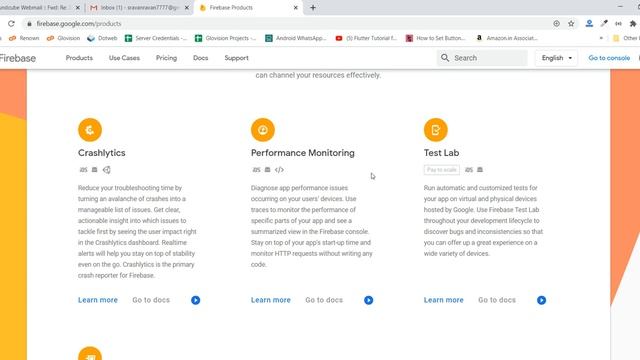
Task: Open the Amazon.in Associates bookmark
Action: 507,38
